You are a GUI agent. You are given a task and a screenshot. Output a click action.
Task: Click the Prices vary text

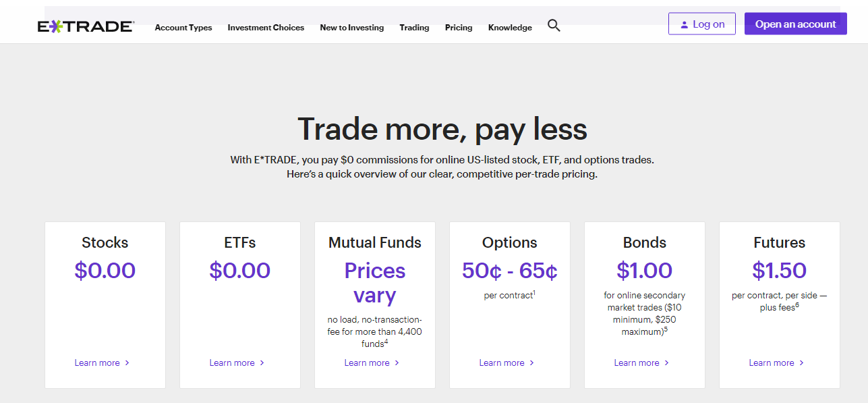[x=375, y=283]
